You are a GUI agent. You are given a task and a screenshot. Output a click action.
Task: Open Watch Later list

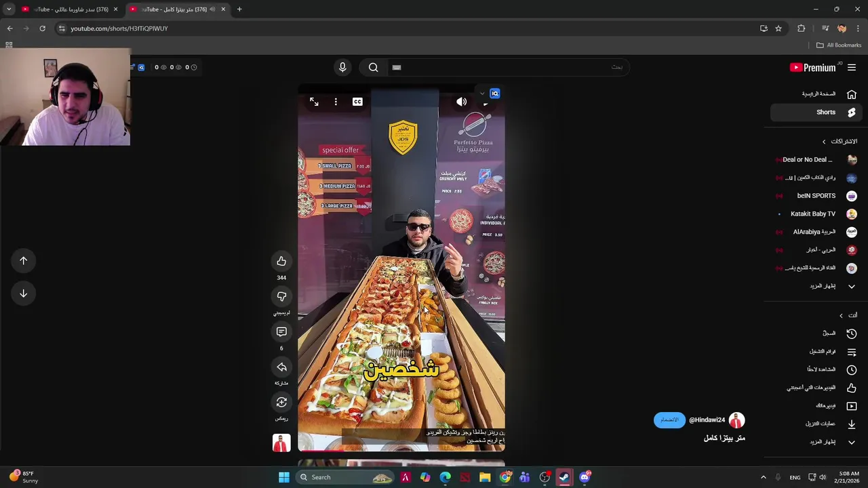(817, 369)
